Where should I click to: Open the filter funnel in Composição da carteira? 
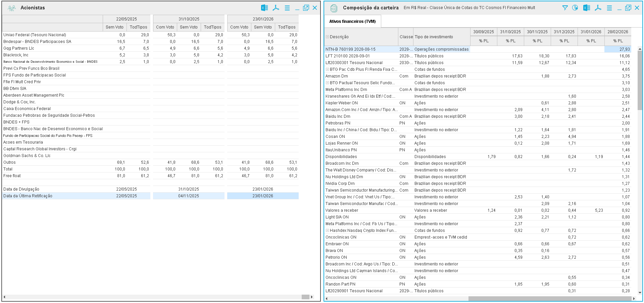click(x=565, y=8)
